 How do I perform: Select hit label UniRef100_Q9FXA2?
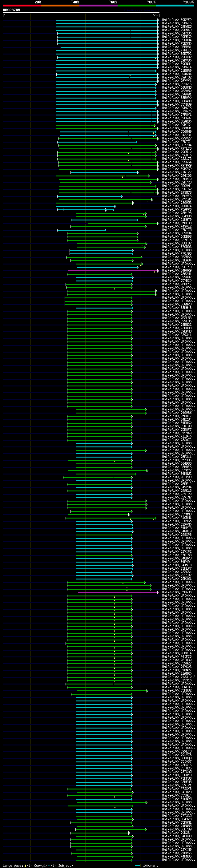coord(177,57)
